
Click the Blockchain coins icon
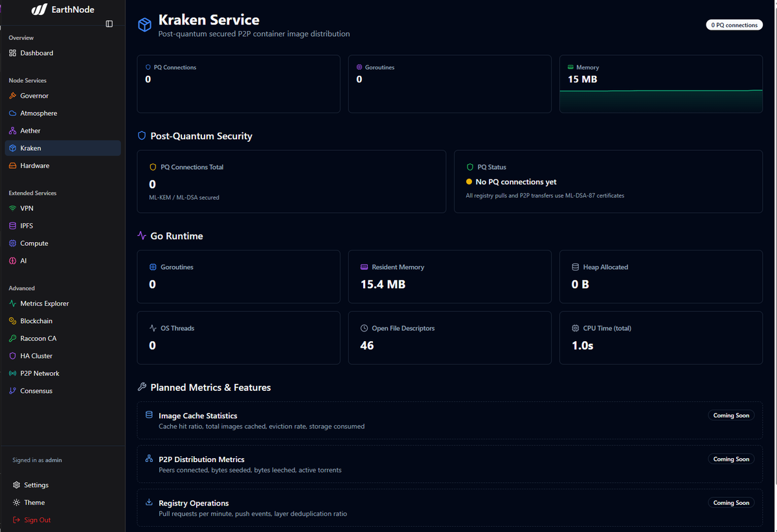[13, 321]
